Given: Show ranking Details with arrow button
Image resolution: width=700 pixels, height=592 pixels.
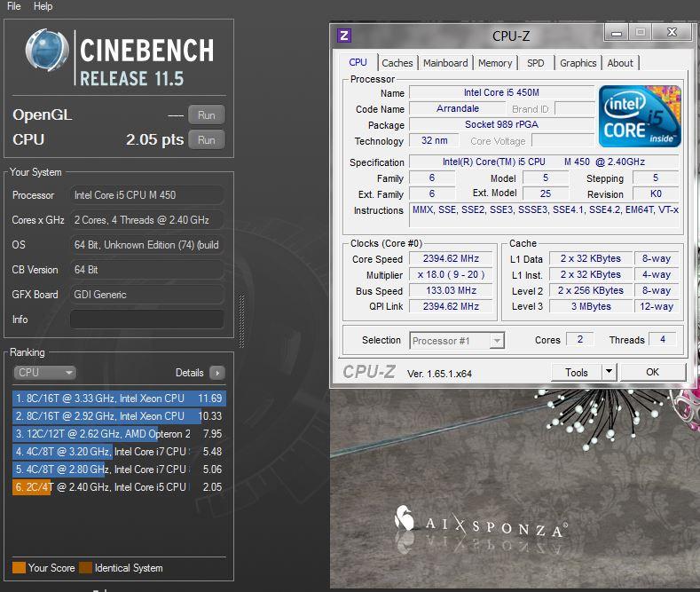Looking at the screenshot, I should point(217,373).
